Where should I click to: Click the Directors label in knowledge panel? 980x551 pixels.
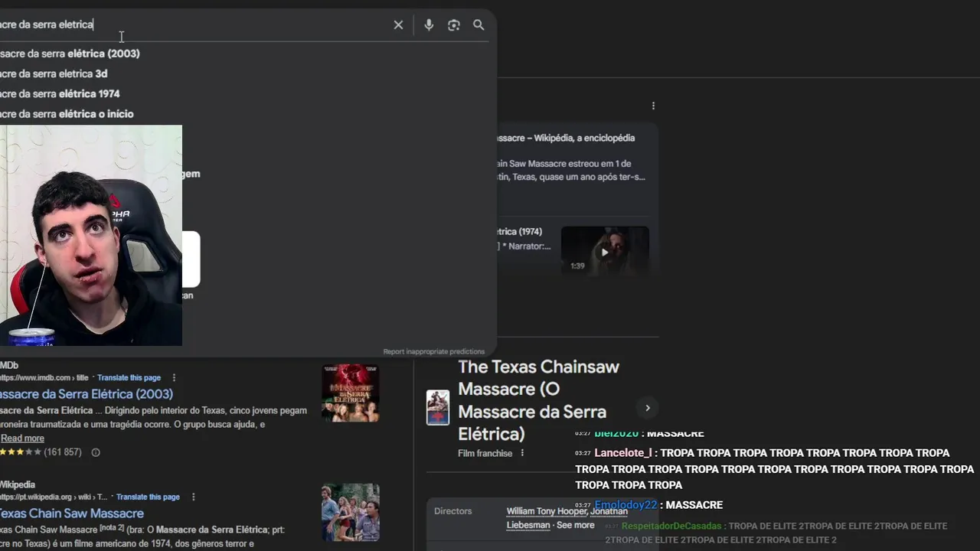453,511
